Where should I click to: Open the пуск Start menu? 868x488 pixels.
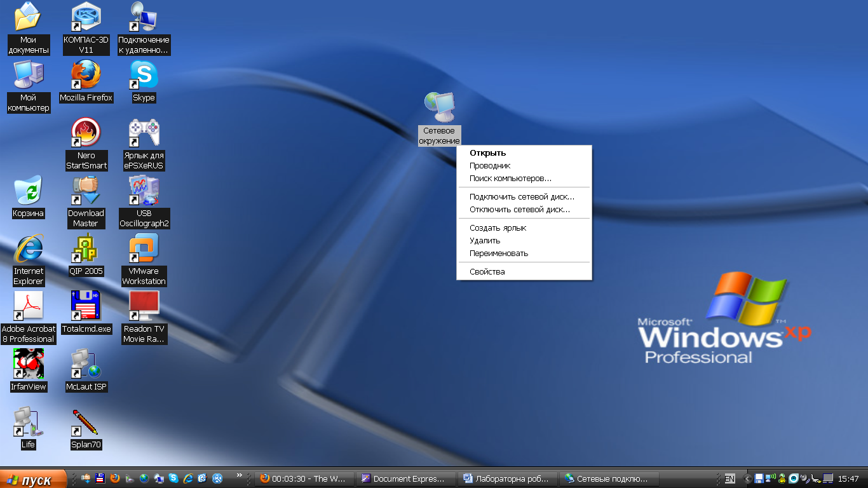pos(33,479)
